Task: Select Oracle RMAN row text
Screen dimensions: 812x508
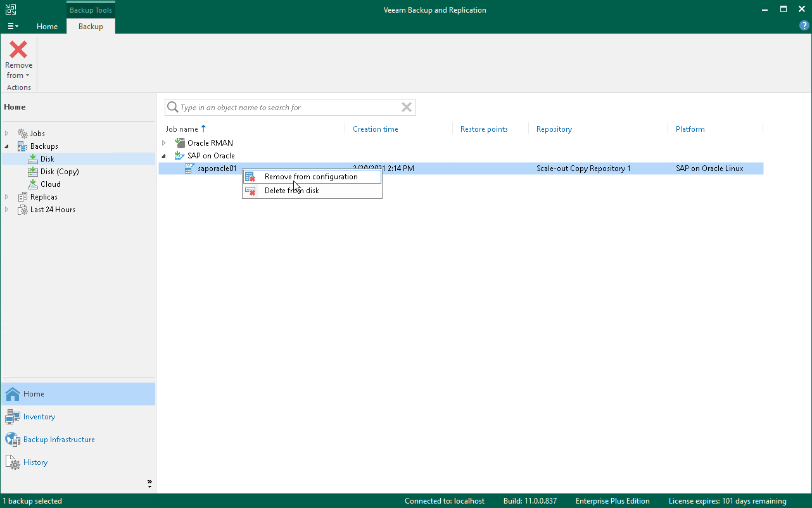Action: tap(210, 143)
